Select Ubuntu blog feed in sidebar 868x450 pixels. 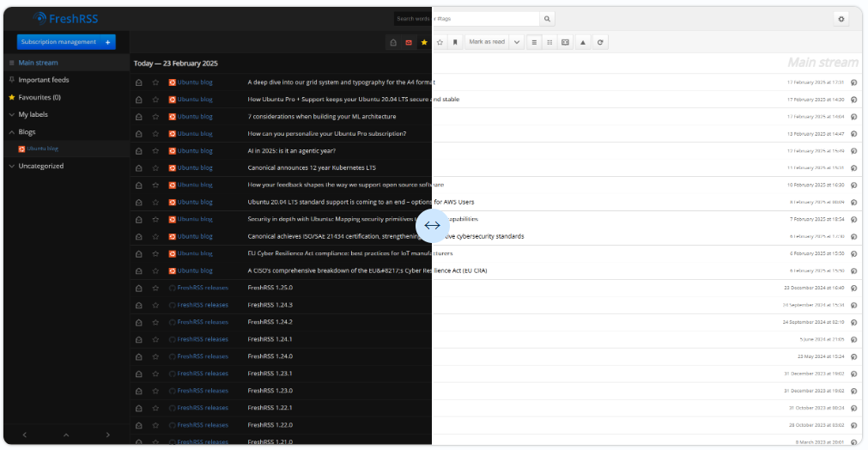click(x=43, y=149)
